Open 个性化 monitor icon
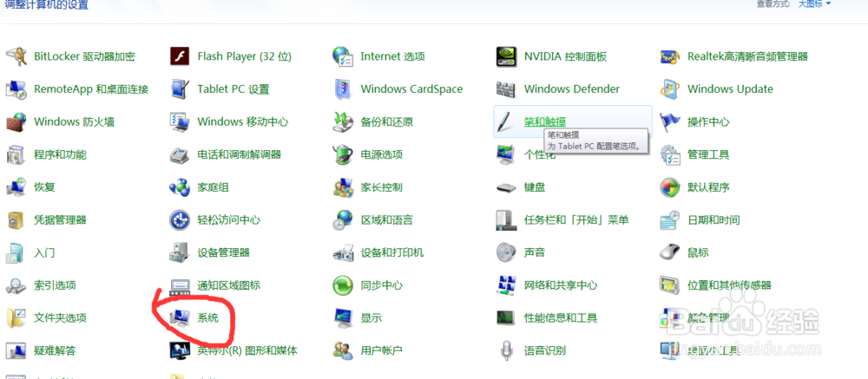Screen dimensions: 868x379 (506, 154)
